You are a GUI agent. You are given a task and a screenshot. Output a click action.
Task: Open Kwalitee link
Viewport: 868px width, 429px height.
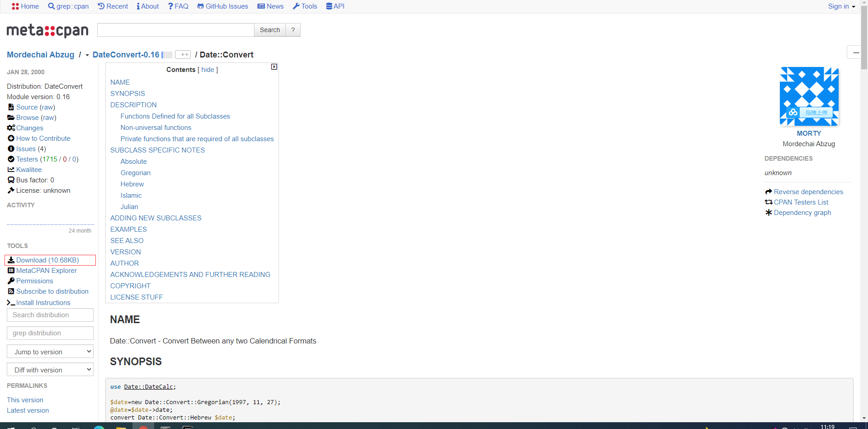coord(29,170)
